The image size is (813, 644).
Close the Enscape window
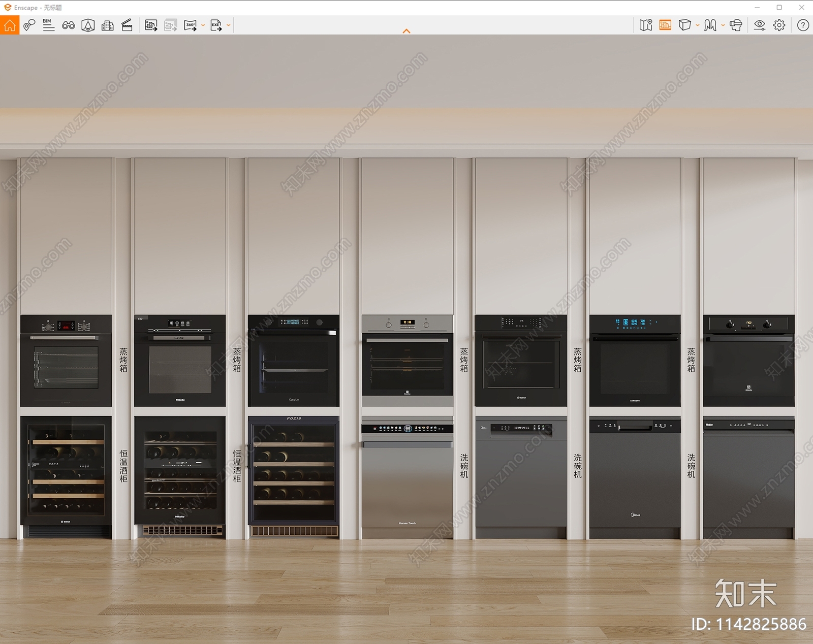[802, 8]
